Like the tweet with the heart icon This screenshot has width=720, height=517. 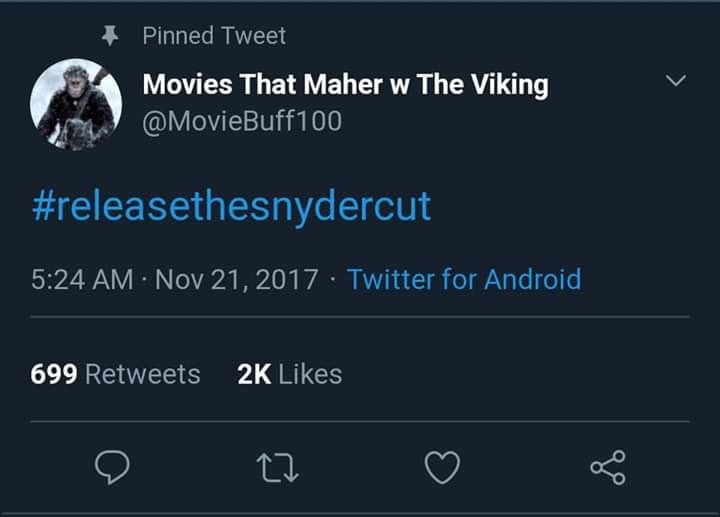(441, 468)
